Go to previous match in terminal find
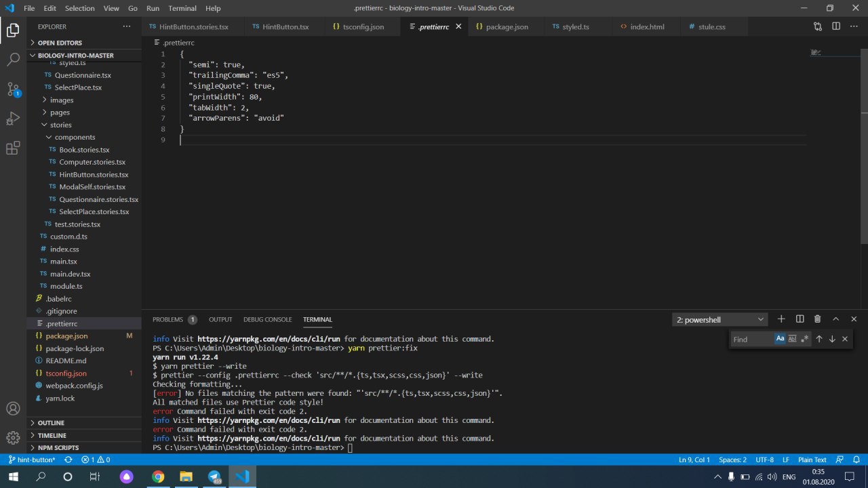This screenshot has height=488, width=868. click(x=819, y=339)
